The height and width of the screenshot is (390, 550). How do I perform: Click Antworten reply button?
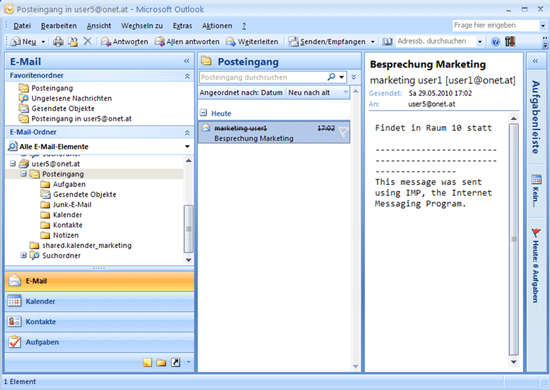click(125, 42)
